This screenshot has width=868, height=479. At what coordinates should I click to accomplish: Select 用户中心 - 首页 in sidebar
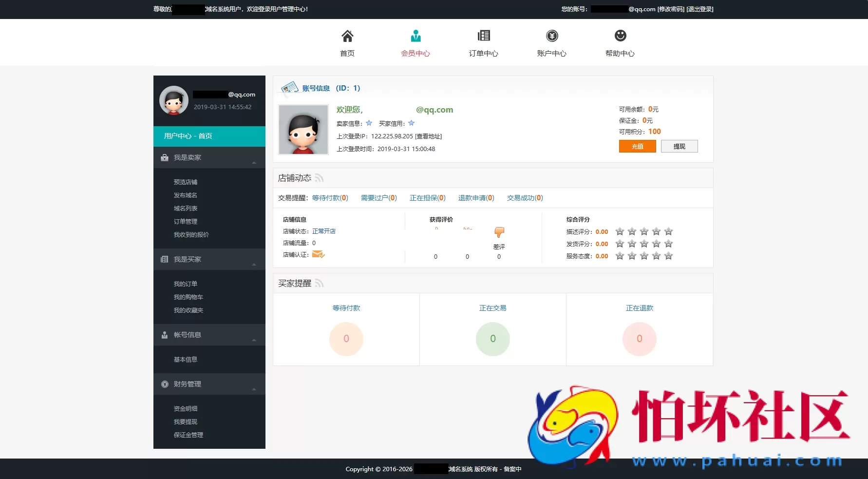(209, 136)
